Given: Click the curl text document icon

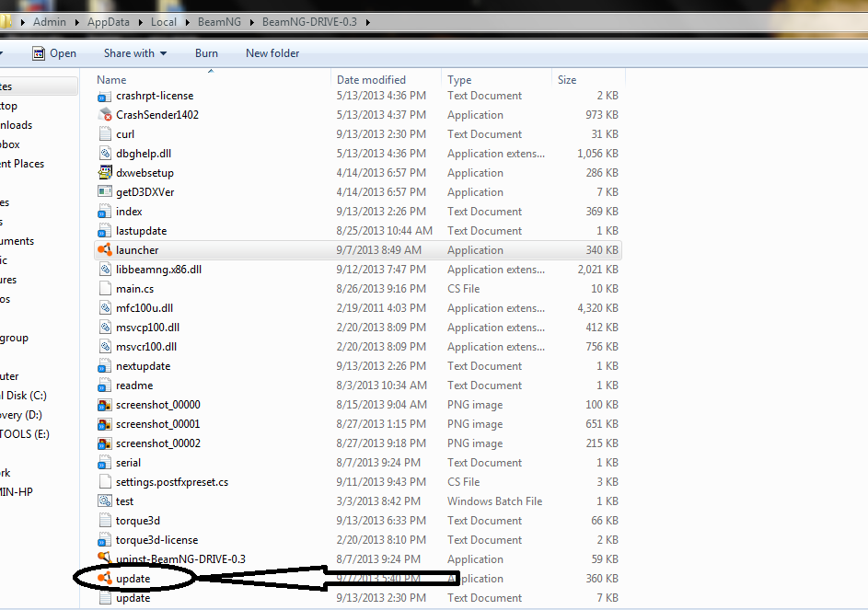Looking at the screenshot, I should pos(105,134).
